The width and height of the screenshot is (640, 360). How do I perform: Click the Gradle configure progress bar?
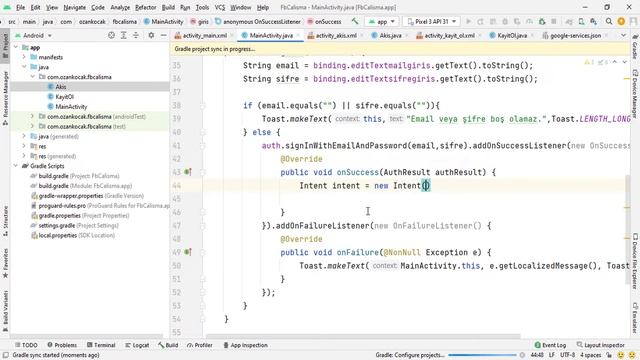(482, 355)
